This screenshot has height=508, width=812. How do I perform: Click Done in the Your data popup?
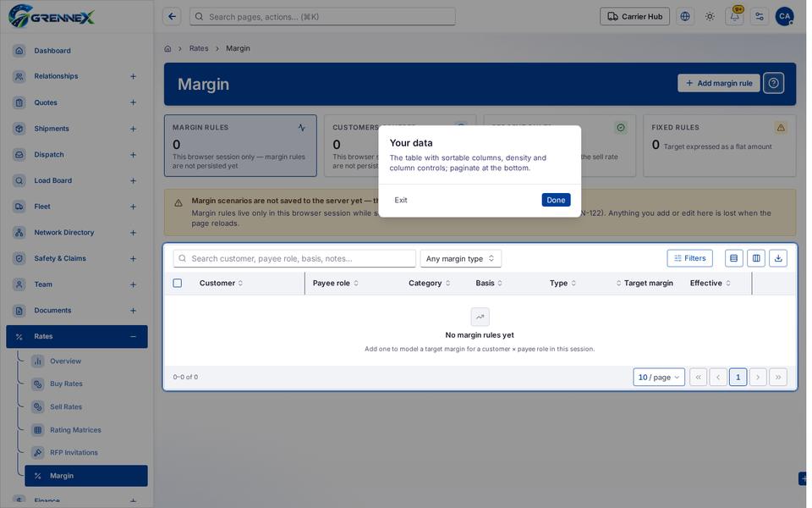(556, 200)
